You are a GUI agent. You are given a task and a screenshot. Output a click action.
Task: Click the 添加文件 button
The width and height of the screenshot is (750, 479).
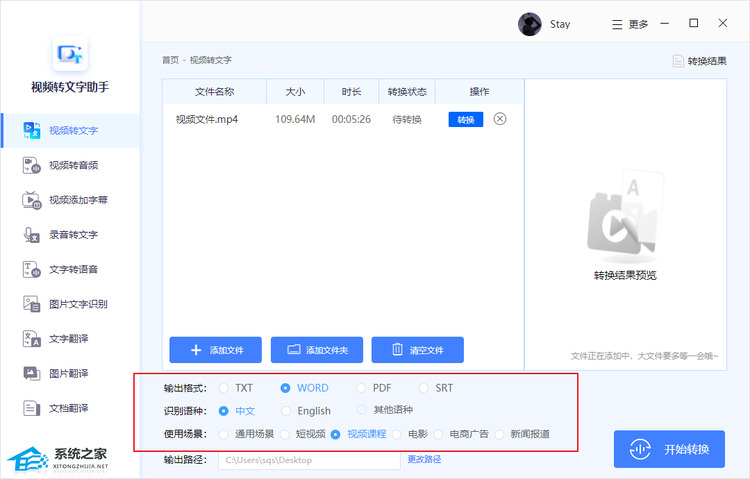click(215, 350)
